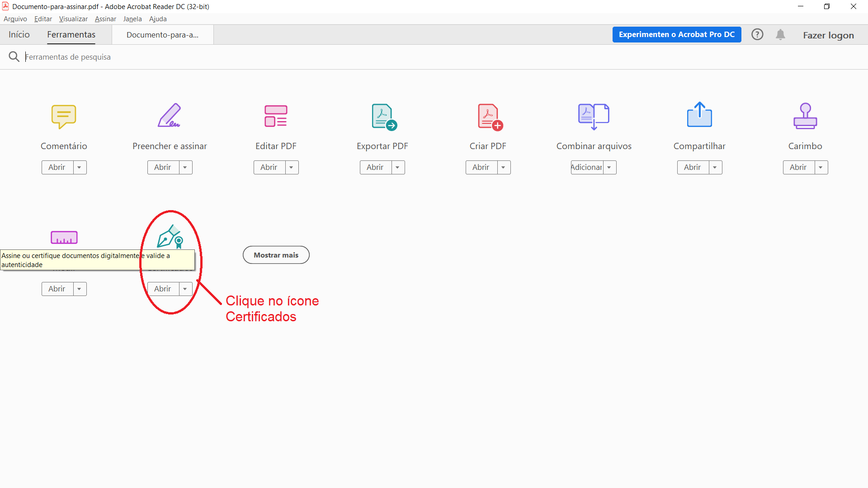
Task: Open the Editar menu
Action: (43, 19)
